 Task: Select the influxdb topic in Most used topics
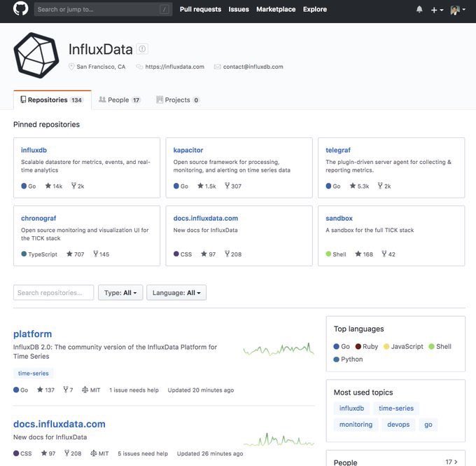[351, 408]
